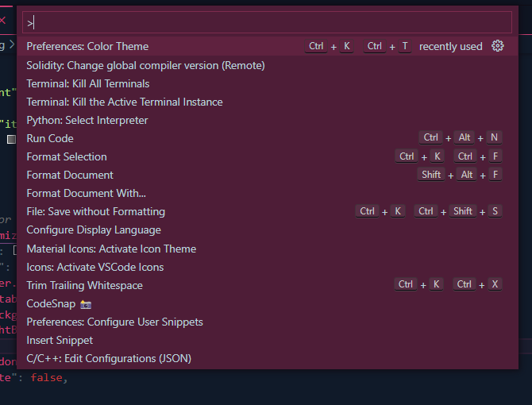
Task: Run Material Icons: Activate Icon Theme
Action: coord(267,249)
